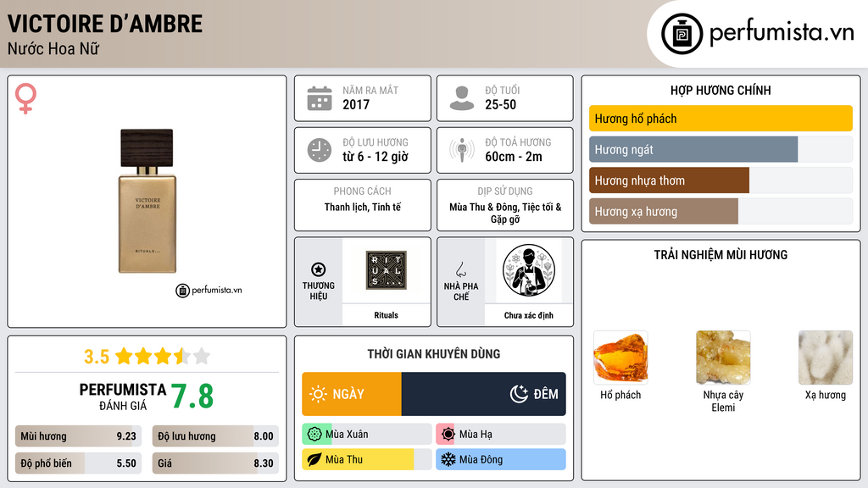Click the Trải nghiệm mùi hương heading

(x=721, y=255)
